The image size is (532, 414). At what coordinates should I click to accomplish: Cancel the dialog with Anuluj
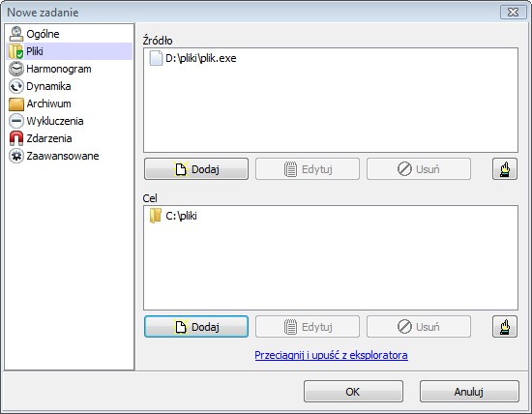click(469, 392)
